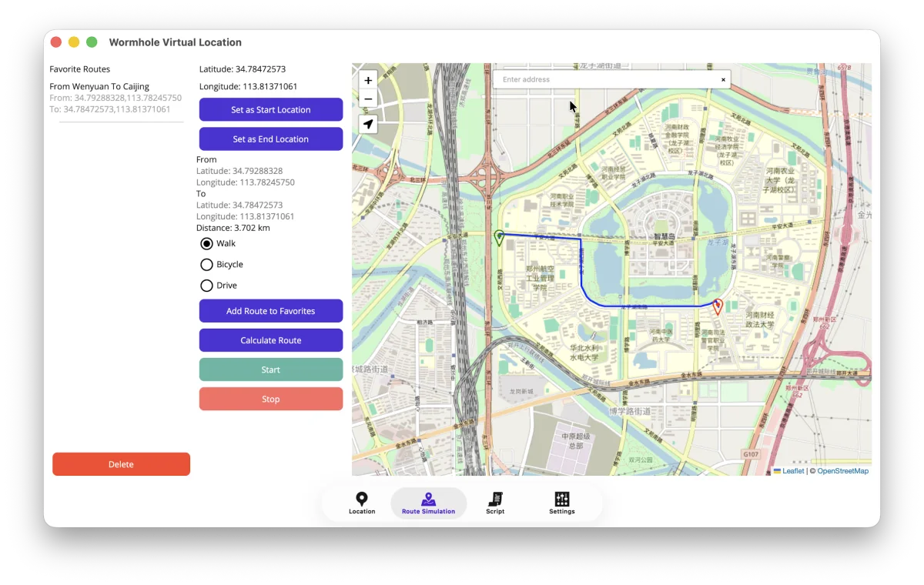Close the Wormhole Virtual Location window
924x585 pixels.
[55, 42]
